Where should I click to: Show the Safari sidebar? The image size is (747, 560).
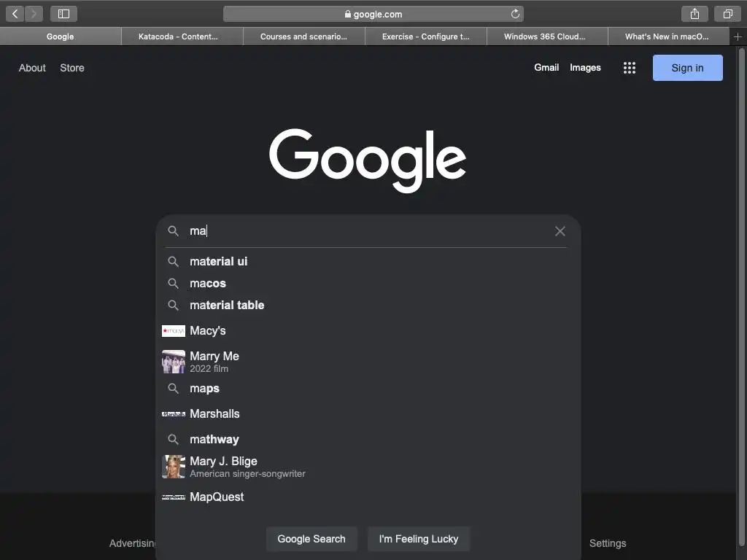click(63, 14)
